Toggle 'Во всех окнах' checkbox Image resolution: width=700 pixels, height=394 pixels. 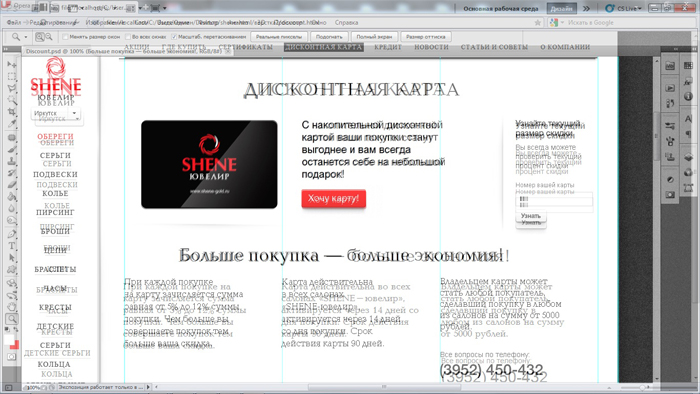128,37
